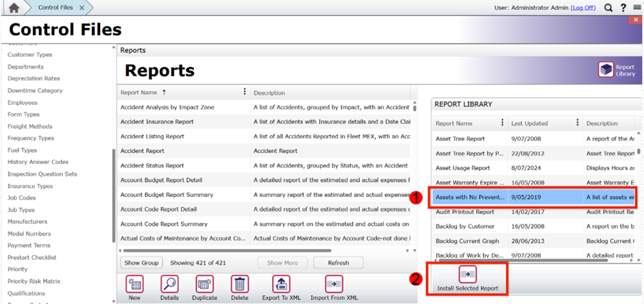Open the hamburger menu in header
This screenshot has height=304, width=644.
click(x=636, y=8)
